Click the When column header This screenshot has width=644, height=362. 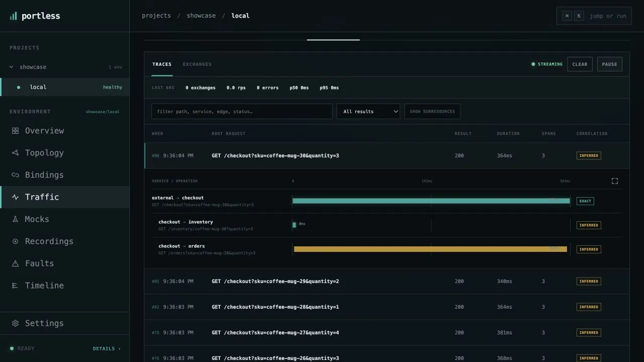157,134
